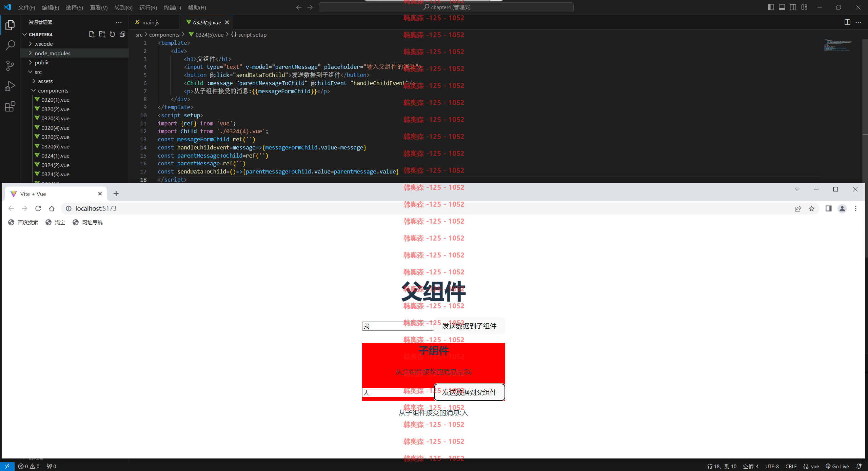This screenshot has height=471, width=868.
Task: Change UTF-8 encoding in status bar
Action: coord(772,466)
